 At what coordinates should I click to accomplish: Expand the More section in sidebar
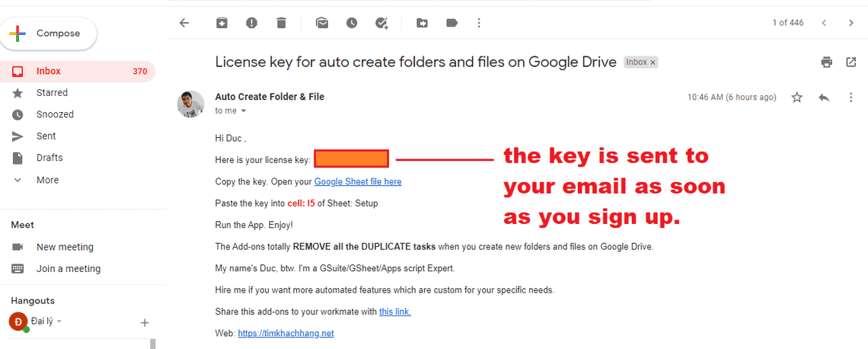point(46,180)
